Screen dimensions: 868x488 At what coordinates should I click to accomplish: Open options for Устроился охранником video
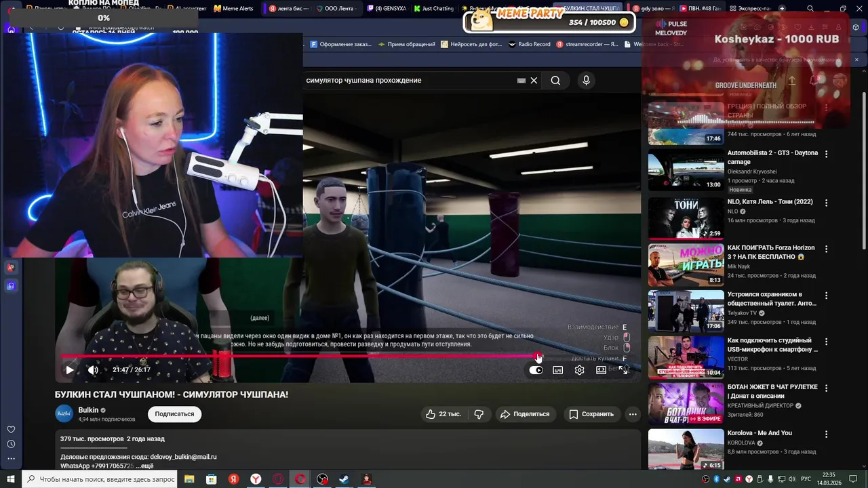[x=826, y=296]
